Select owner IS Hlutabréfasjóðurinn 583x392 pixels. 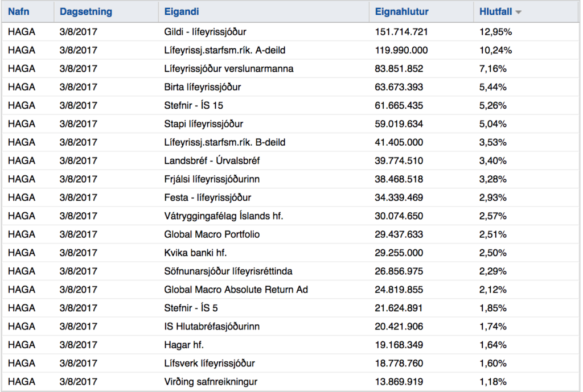pyautogui.click(x=212, y=327)
